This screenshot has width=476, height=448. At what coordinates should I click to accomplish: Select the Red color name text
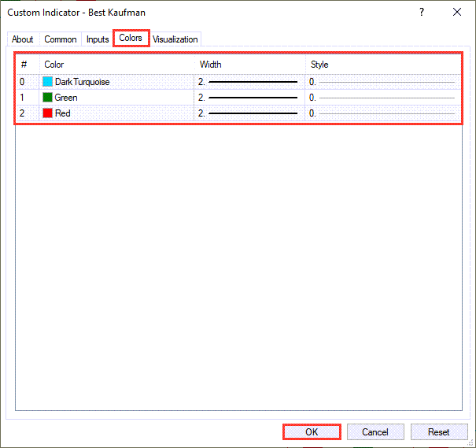coord(62,113)
